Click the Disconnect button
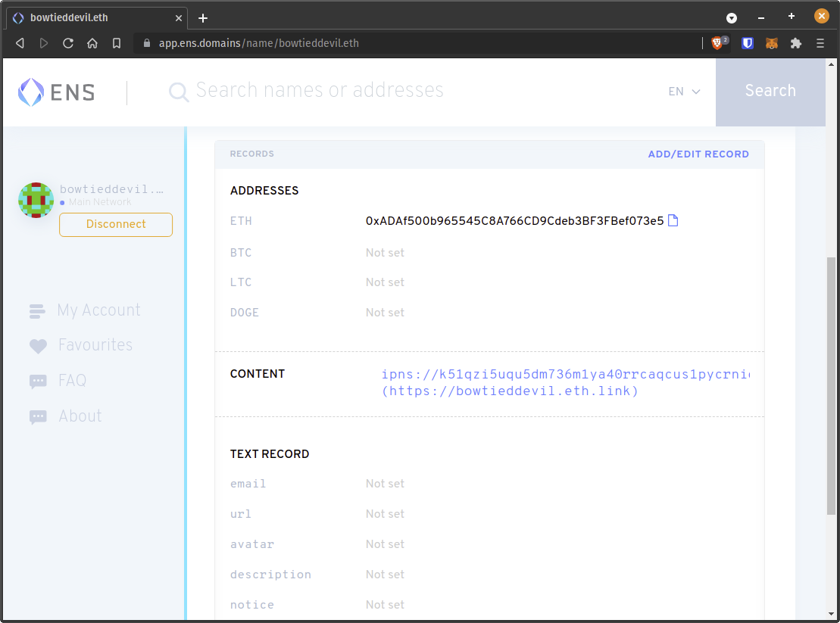This screenshot has width=840, height=623. pyautogui.click(x=116, y=224)
